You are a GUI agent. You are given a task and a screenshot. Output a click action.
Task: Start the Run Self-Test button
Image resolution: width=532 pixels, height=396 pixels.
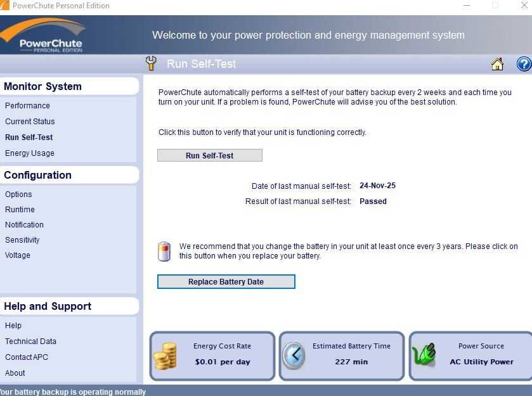pyautogui.click(x=210, y=155)
